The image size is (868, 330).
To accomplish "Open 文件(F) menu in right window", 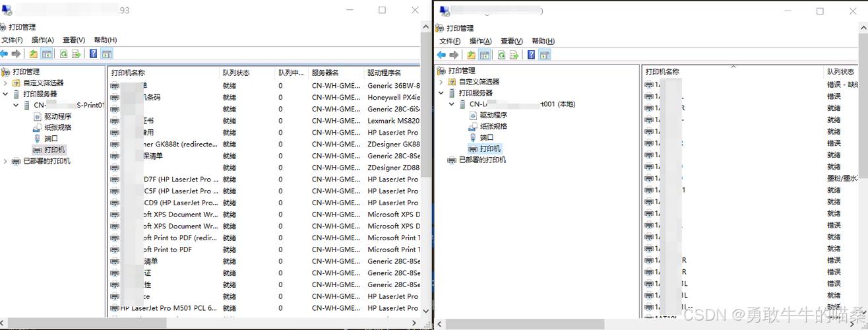I will pos(450,41).
